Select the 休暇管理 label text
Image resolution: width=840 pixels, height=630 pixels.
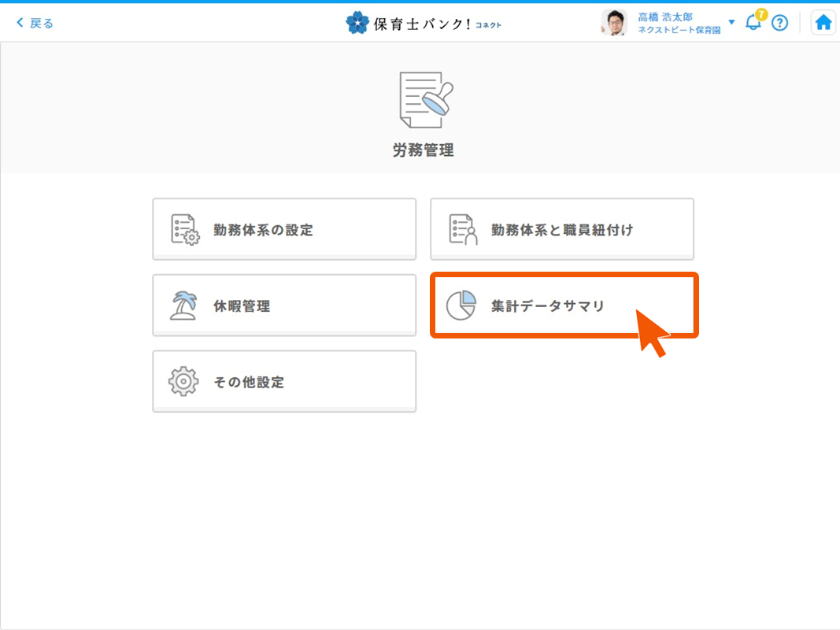pos(242,306)
